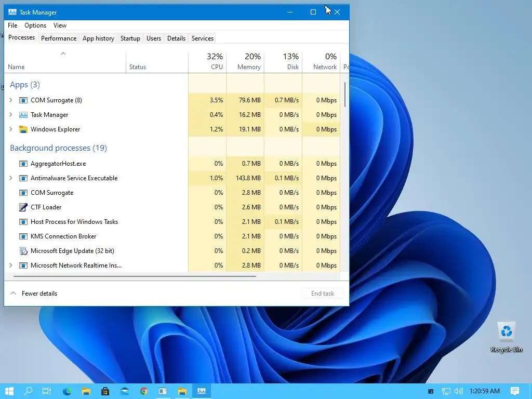Select the 3.5% CPU cell

[207, 100]
